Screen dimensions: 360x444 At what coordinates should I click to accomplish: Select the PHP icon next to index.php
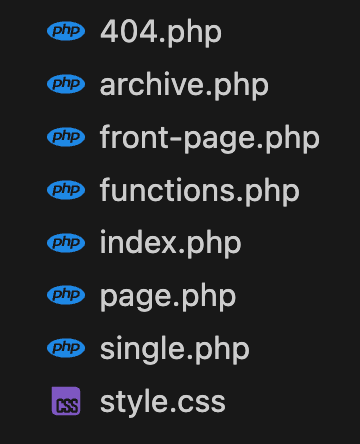[x=66, y=242]
